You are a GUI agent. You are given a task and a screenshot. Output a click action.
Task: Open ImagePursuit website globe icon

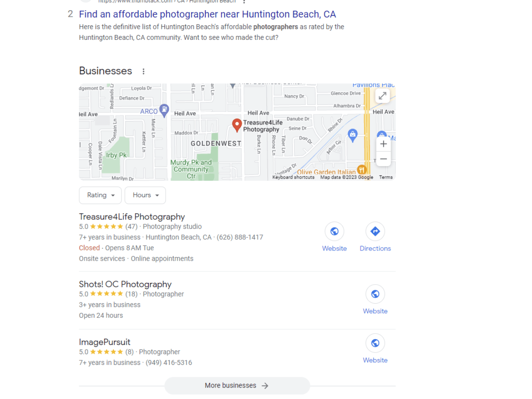click(x=375, y=343)
